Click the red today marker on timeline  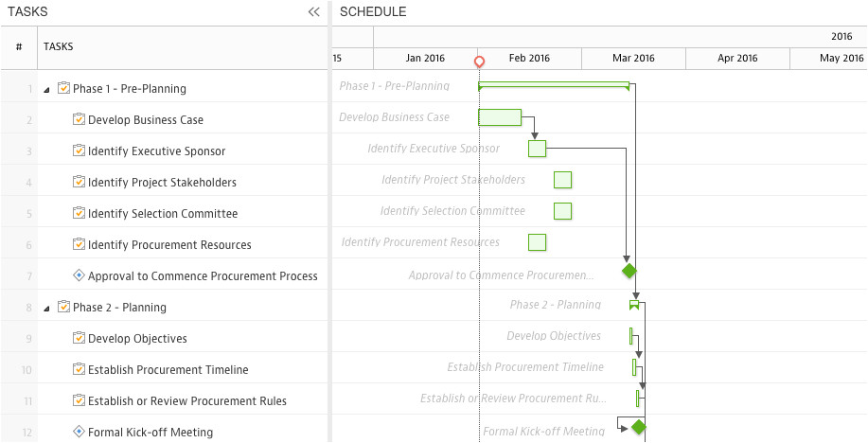pos(480,62)
